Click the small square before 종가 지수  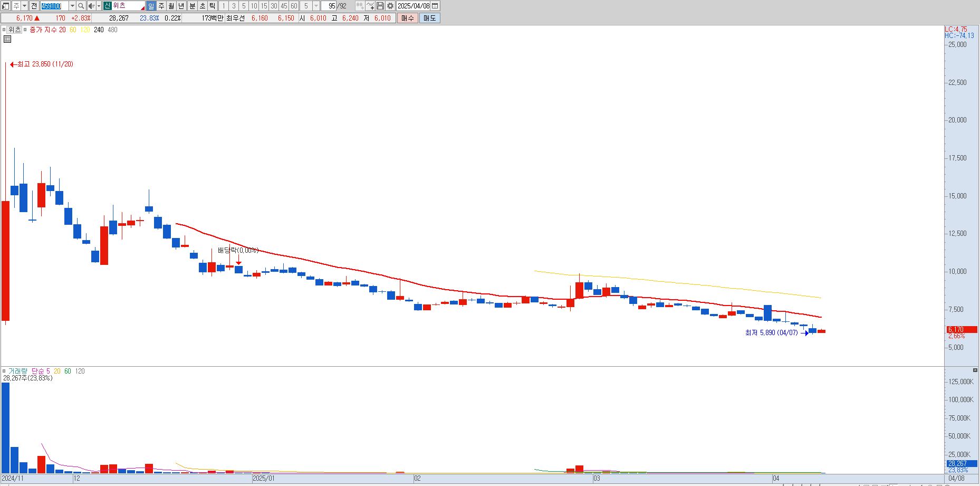[25, 30]
